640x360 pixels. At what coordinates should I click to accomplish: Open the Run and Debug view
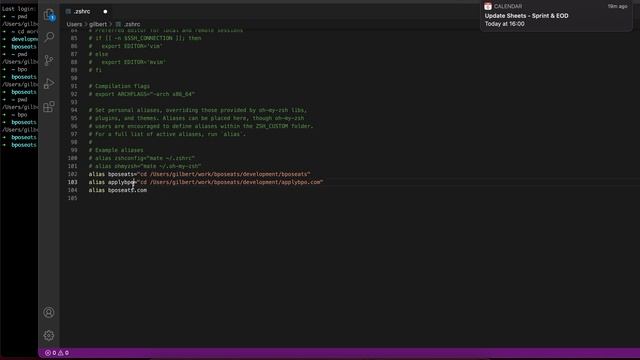click(49, 84)
